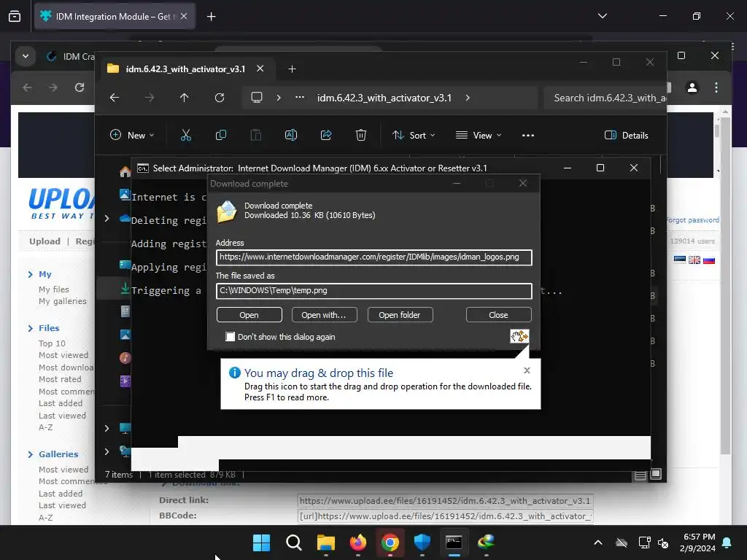This screenshot has height=560, width=747.
Task: Close the Download complete dialog using Close button
Action: (x=498, y=315)
